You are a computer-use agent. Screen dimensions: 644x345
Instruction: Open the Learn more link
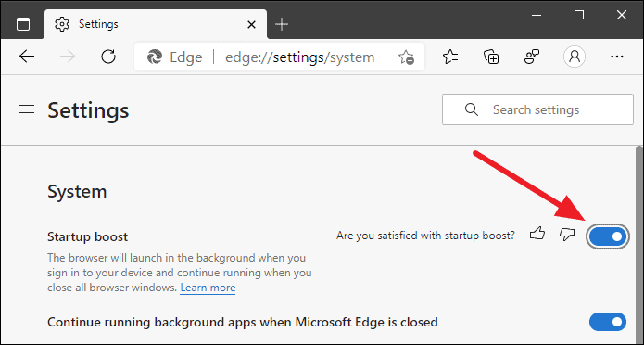pyautogui.click(x=208, y=287)
